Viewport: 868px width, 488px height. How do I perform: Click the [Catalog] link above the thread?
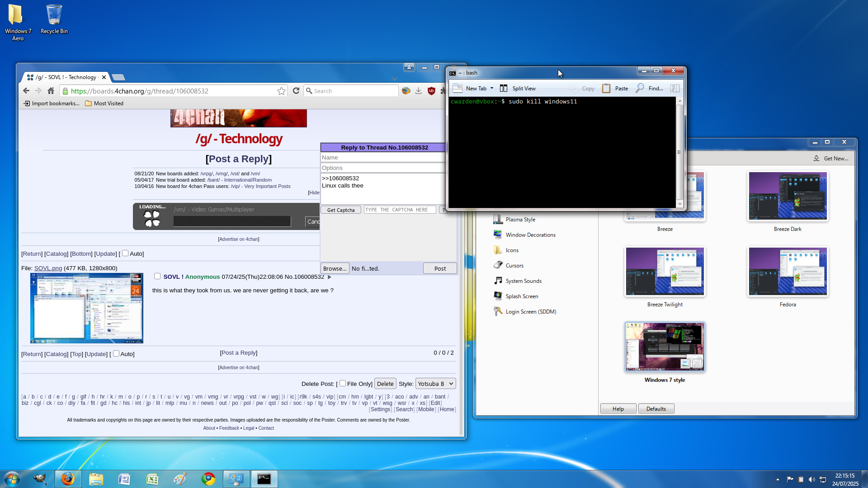pyautogui.click(x=56, y=254)
